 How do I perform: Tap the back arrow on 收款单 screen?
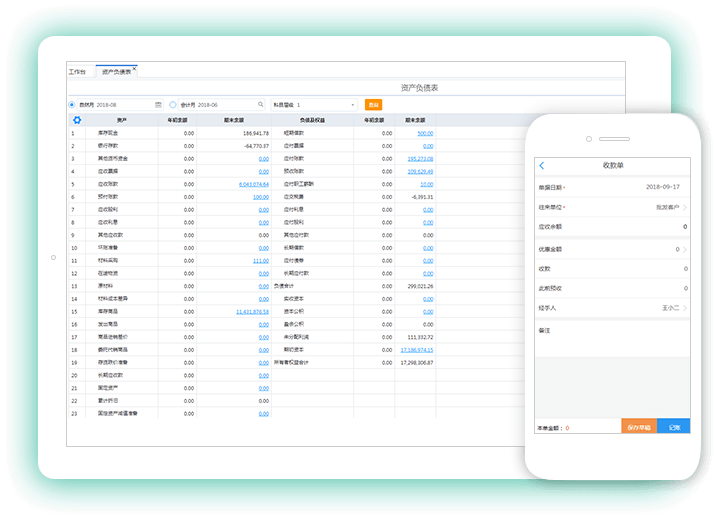[x=542, y=165]
